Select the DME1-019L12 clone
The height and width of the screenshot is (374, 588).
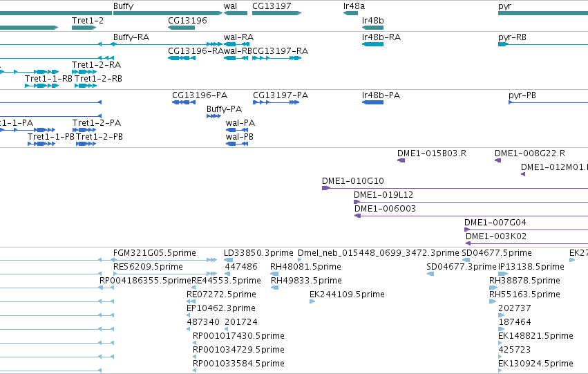[x=471, y=202]
